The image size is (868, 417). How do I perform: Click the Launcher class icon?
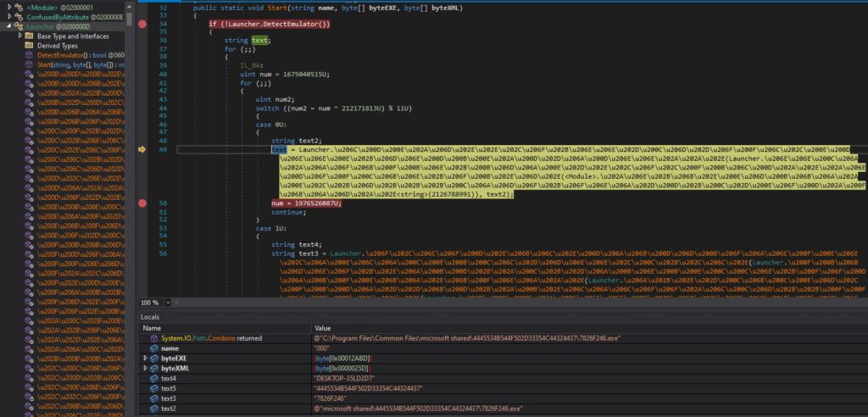click(x=19, y=26)
